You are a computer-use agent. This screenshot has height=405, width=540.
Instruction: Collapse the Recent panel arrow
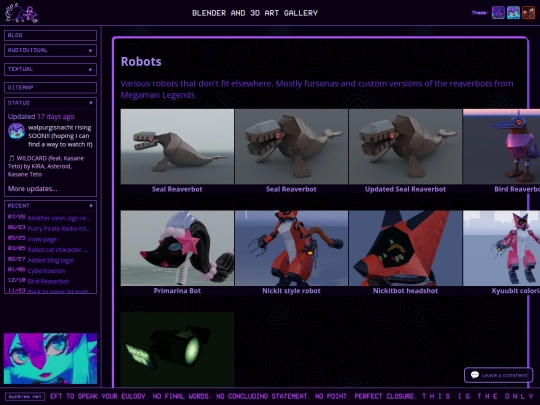(x=91, y=206)
